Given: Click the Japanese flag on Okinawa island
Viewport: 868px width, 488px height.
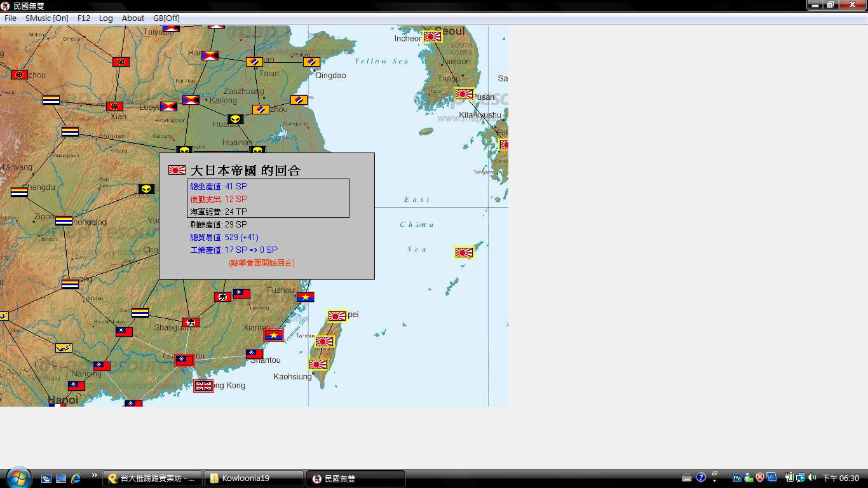Looking at the screenshot, I should (465, 252).
